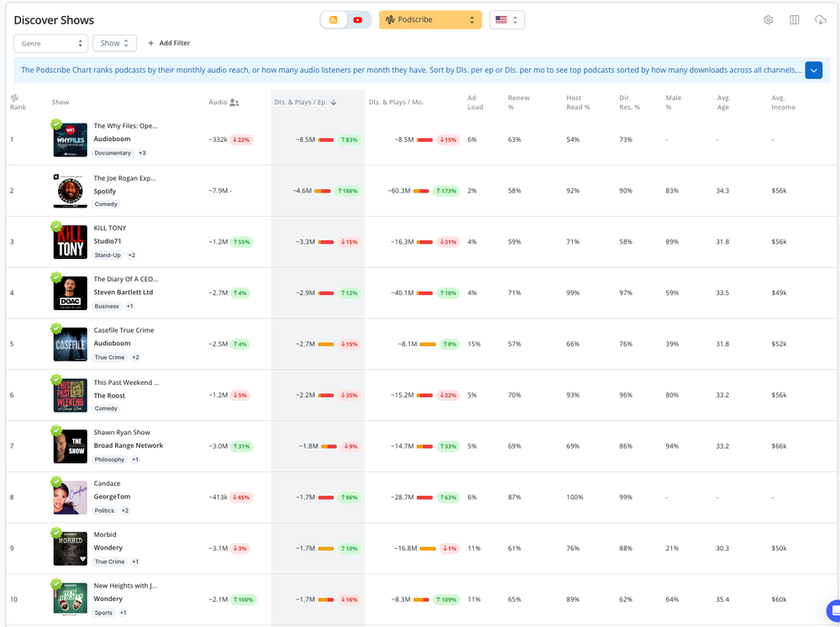
Task: Sort by Avg. Age column header
Action: click(x=724, y=103)
